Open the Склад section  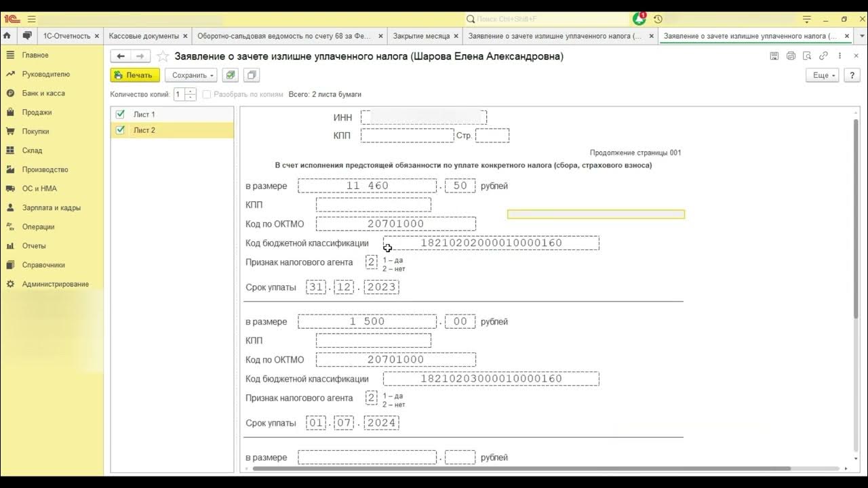click(x=32, y=150)
